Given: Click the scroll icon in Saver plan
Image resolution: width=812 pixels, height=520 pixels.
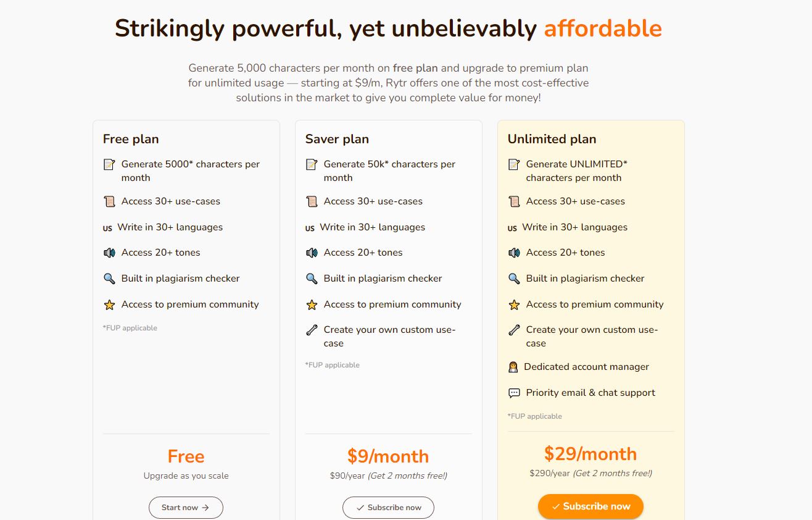Looking at the screenshot, I should tap(312, 201).
